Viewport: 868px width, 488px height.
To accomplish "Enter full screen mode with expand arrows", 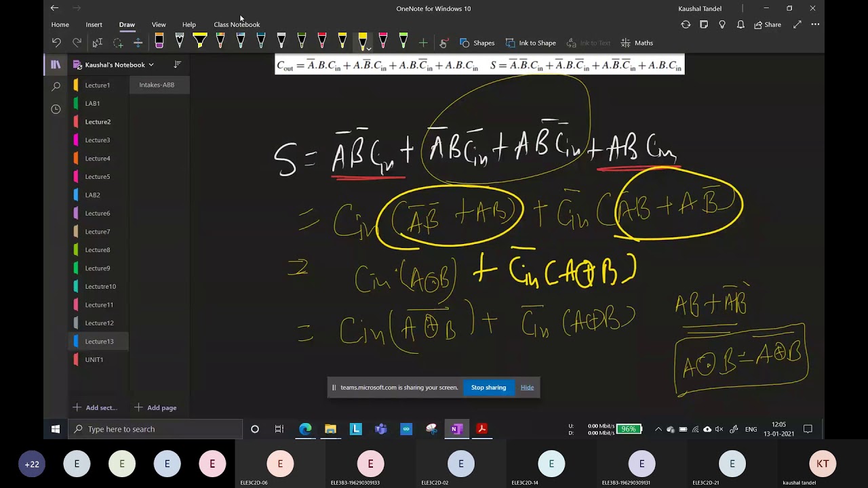I will click(797, 24).
